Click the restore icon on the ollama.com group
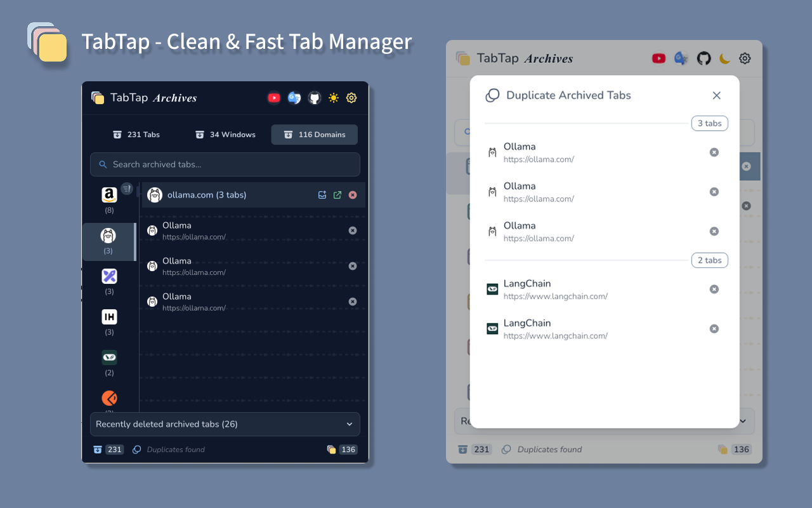This screenshot has height=508, width=812. pos(322,195)
